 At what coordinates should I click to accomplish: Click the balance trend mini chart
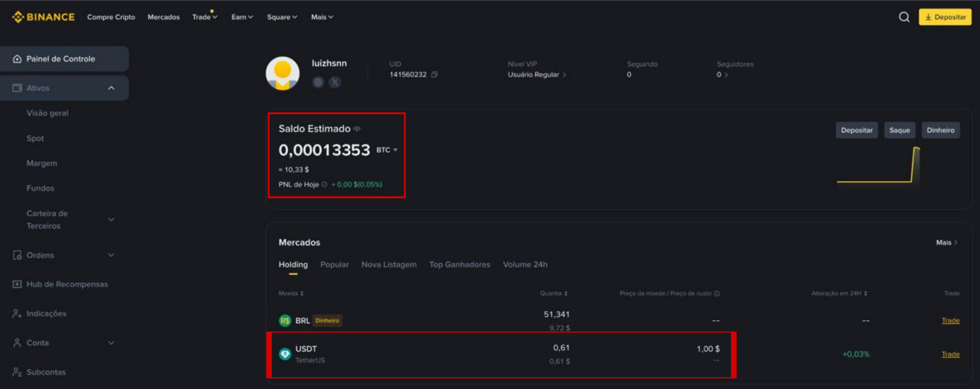coord(879,165)
